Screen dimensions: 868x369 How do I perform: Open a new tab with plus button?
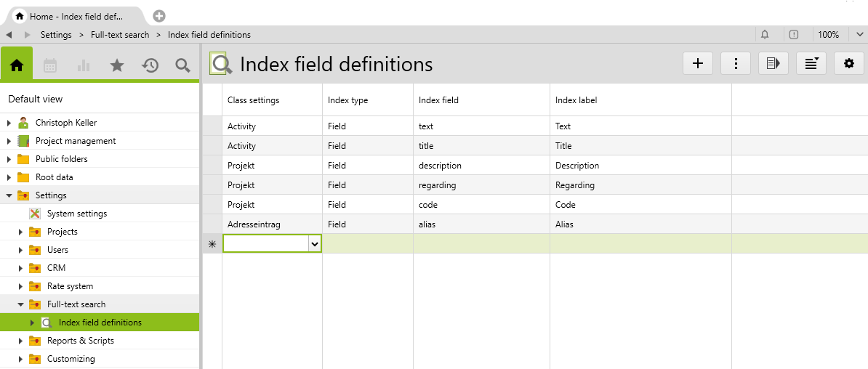159,16
